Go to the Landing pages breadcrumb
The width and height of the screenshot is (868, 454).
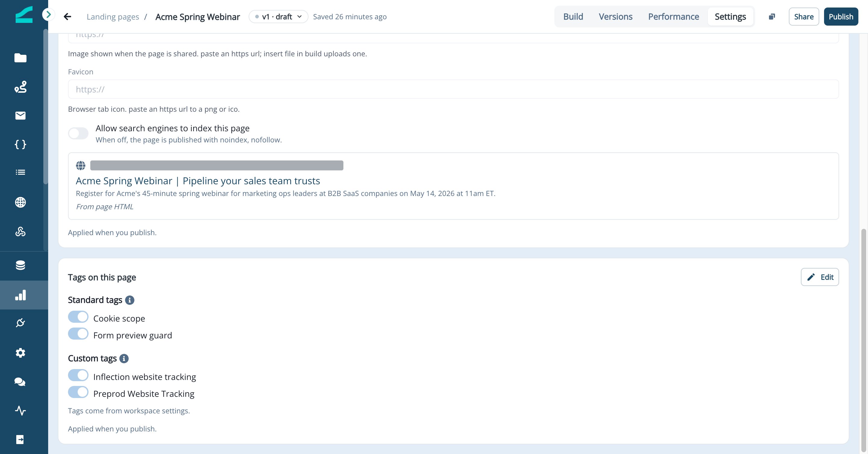pyautogui.click(x=113, y=17)
